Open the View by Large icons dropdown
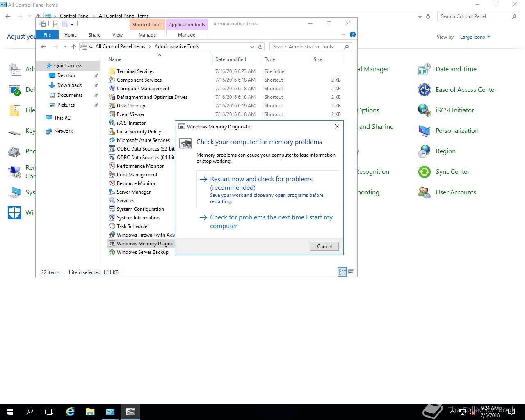The height and width of the screenshot is (420, 525). tap(475, 37)
